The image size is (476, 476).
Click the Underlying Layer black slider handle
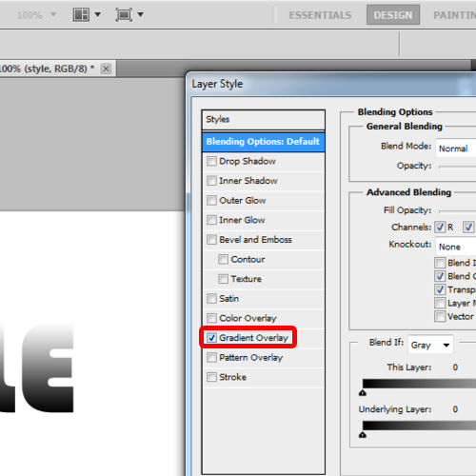[363, 435]
